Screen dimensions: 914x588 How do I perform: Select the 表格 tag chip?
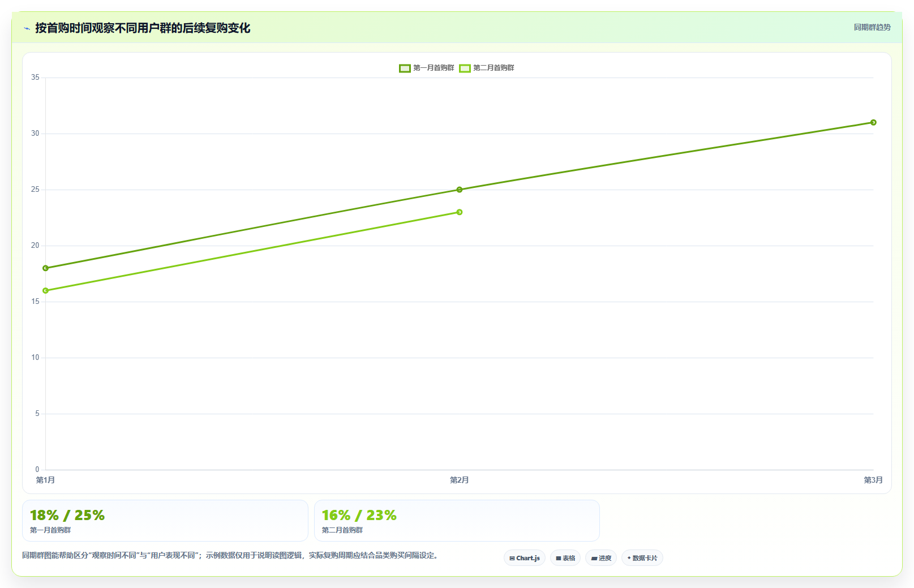point(565,558)
